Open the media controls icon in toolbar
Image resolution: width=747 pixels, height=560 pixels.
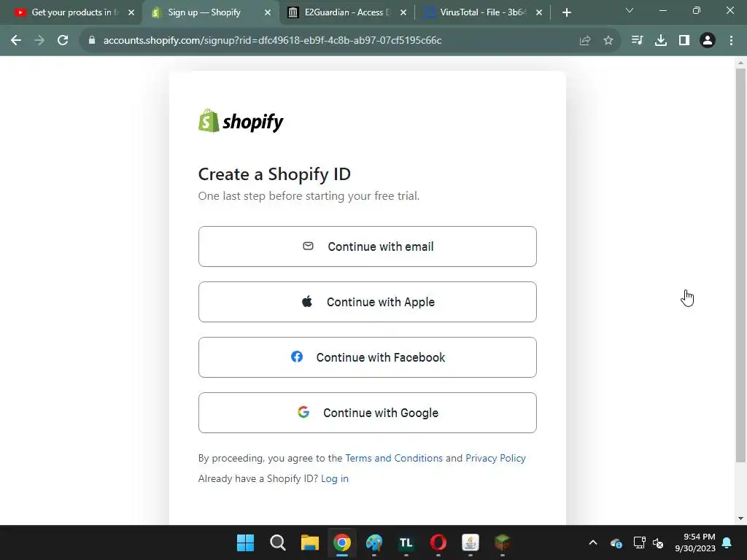[637, 41]
